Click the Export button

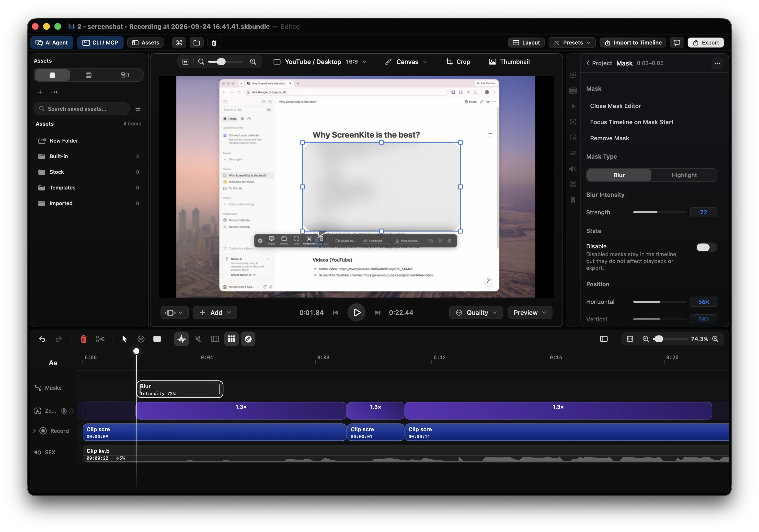tap(705, 43)
